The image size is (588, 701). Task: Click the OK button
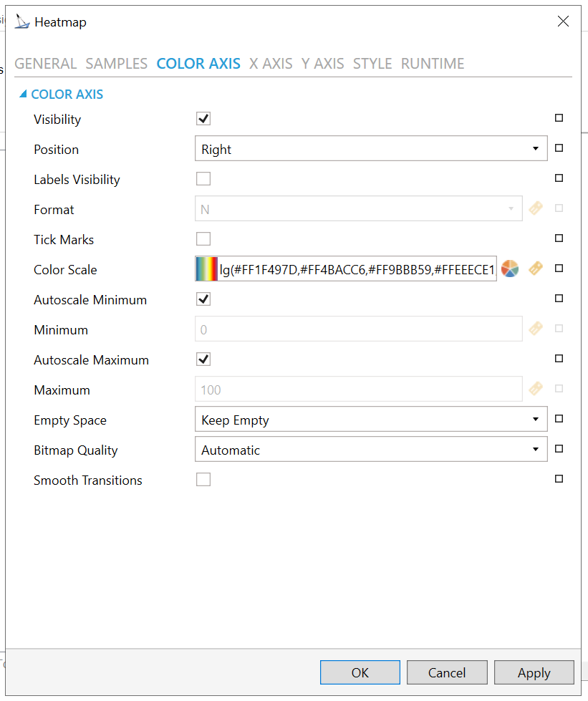360,672
